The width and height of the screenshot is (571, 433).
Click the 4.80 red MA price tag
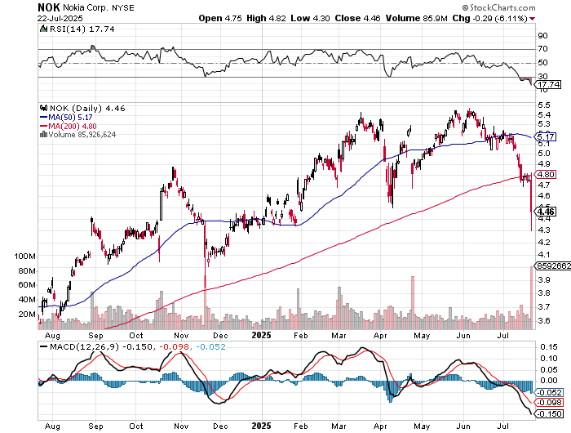point(545,174)
